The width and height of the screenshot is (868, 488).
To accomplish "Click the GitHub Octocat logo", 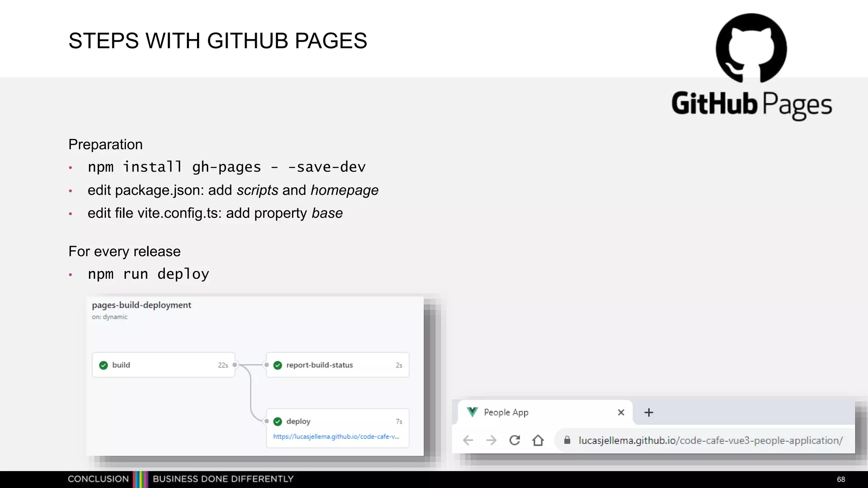I will [751, 48].
